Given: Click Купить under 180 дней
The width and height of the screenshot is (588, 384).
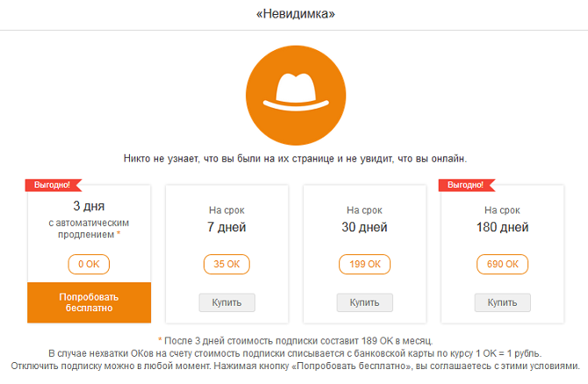Looking at the screenshot, I should tap(503, 302).
